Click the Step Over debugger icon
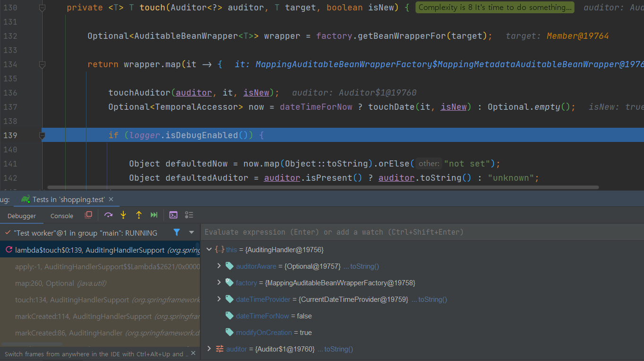Viewport: 644px width, 361px height. 108,215
